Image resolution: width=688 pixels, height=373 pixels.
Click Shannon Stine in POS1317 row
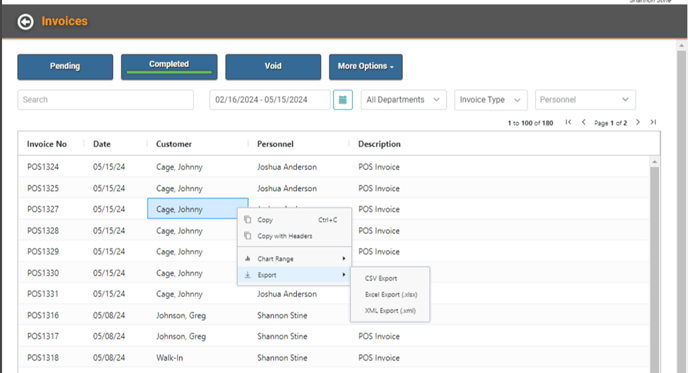pyautogui.click(x=282, y=336)
